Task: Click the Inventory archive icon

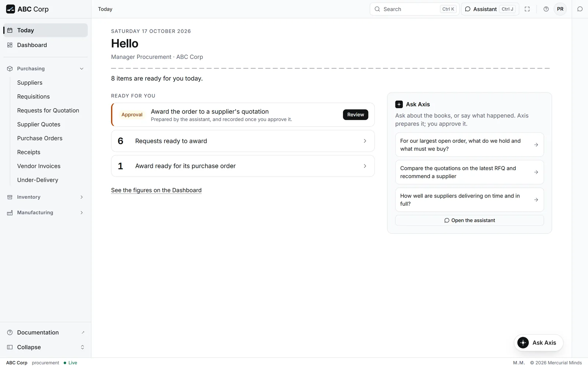Action: click(10, 197)
